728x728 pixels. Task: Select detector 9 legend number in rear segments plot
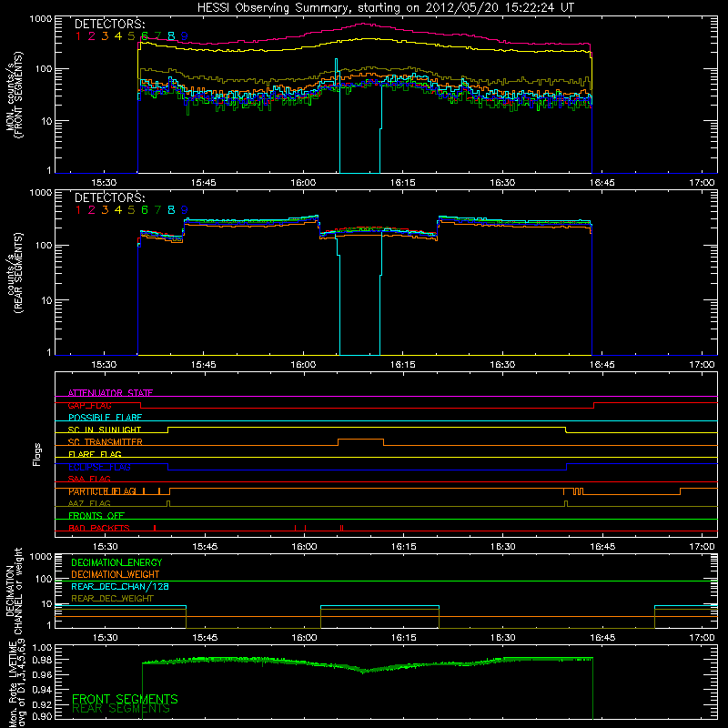185,210
